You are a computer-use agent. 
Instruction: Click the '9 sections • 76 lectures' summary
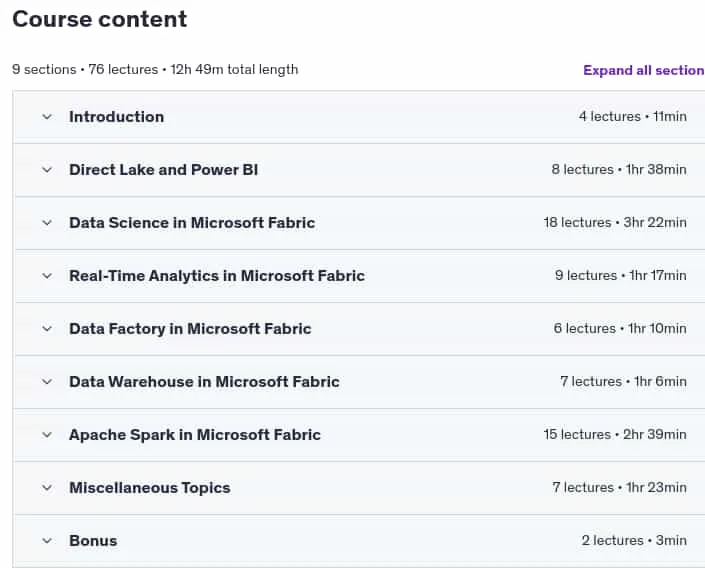point(85,70)
